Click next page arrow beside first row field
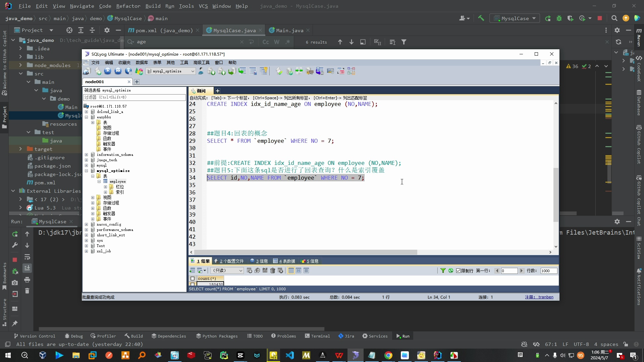This screenshot has width=644, height=362. pos(522,271)
